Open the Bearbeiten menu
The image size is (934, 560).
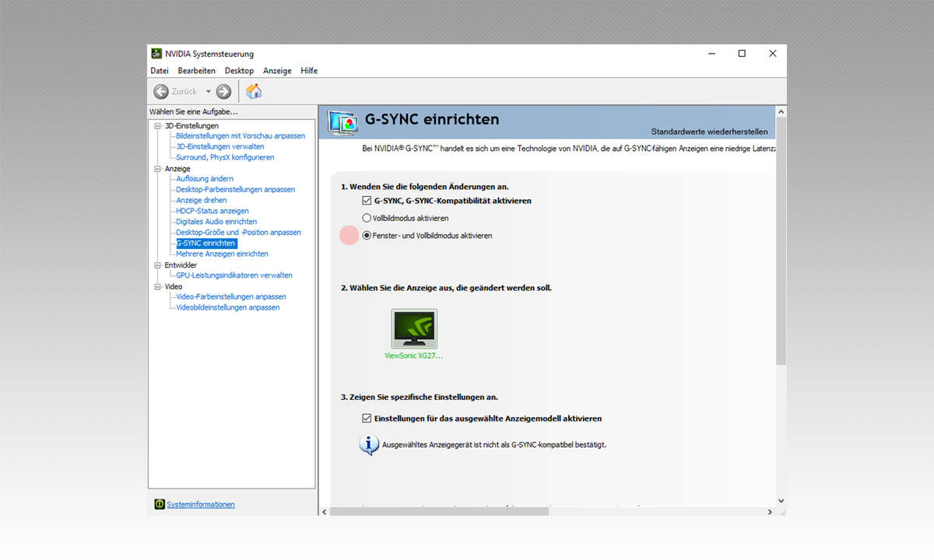[197, 71]
